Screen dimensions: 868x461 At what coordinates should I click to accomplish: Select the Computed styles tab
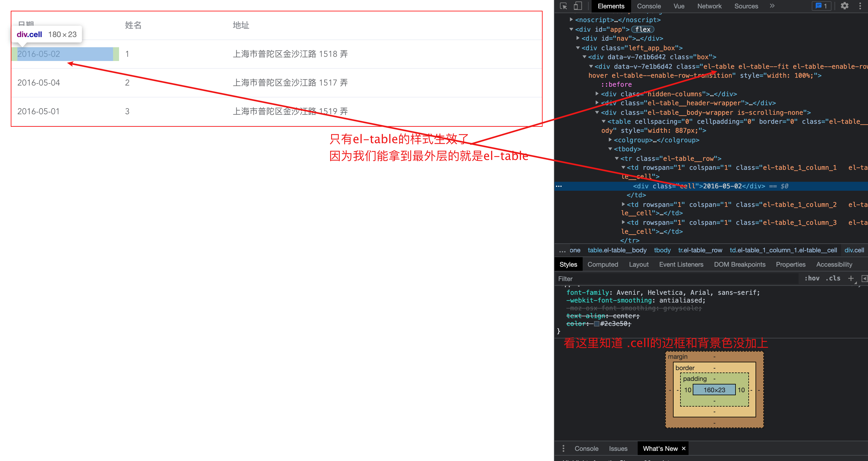pos(602,264)
